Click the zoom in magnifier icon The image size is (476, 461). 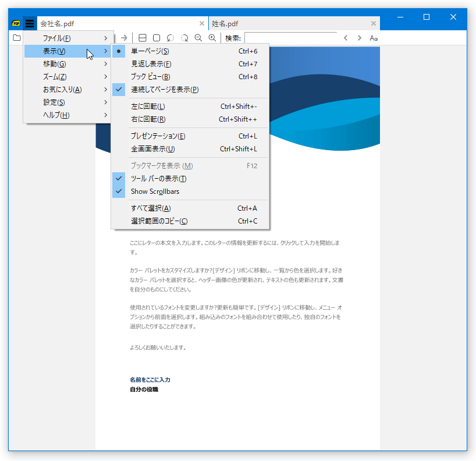212,38
